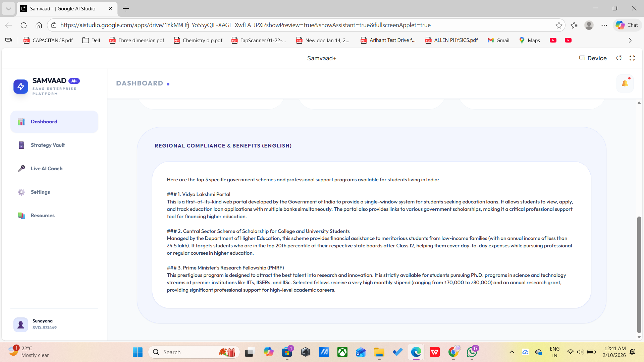Click the browser address bar URL
644x362 pixels.
(245, 25)
